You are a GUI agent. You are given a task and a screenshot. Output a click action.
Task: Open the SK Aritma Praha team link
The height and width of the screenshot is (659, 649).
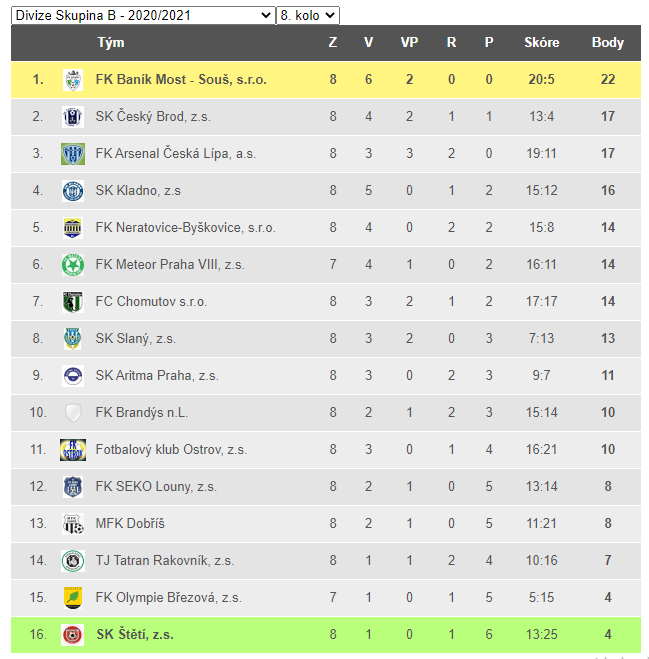157,376
